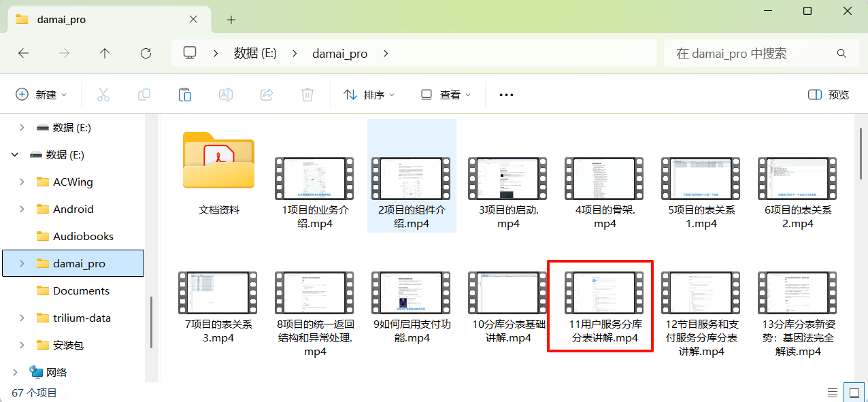Select trilium-data folder in navigation pane
The height and width of the screenshot is (402, 868).
[73, 318]
